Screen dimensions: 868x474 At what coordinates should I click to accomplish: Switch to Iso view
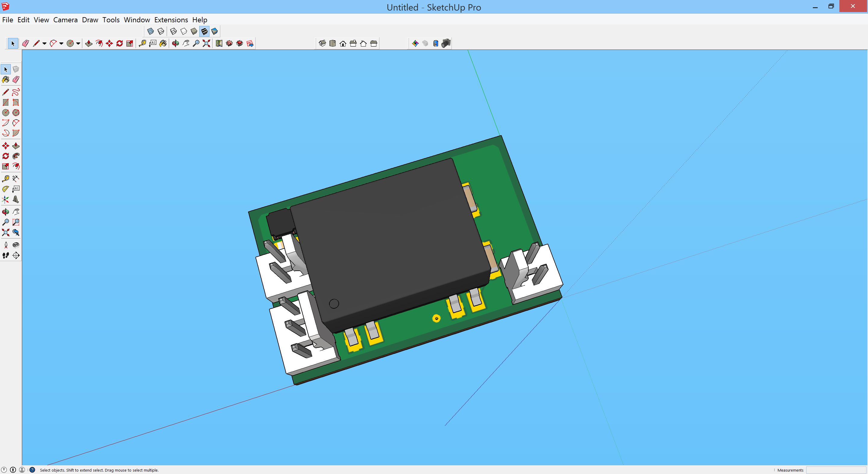322,43
